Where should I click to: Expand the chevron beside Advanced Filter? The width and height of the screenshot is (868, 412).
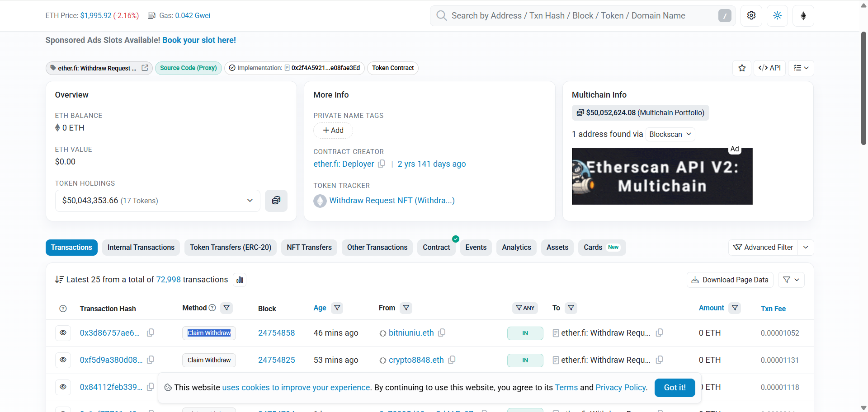806,247
